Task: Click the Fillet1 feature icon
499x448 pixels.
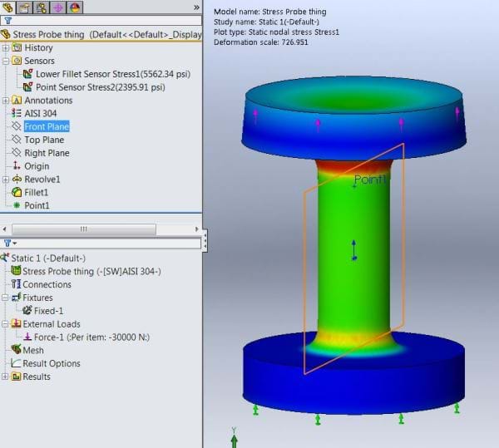Action: click(17, 192)
